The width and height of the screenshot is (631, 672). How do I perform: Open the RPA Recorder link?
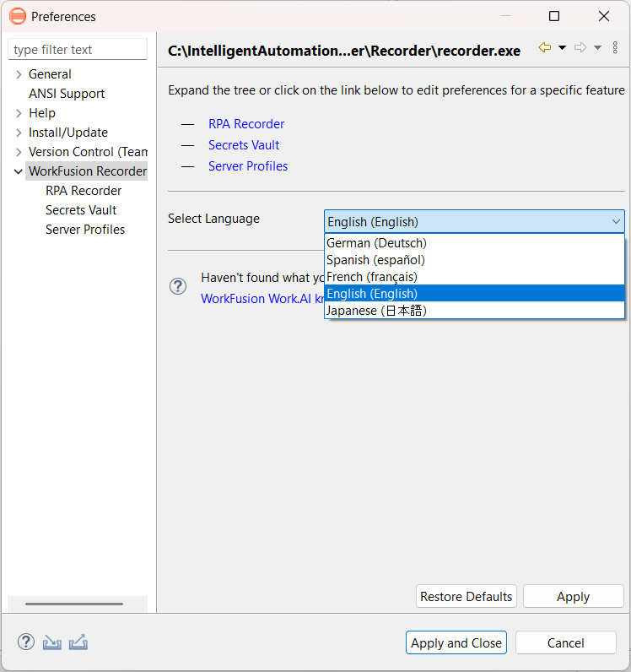(x=246, y=124)
